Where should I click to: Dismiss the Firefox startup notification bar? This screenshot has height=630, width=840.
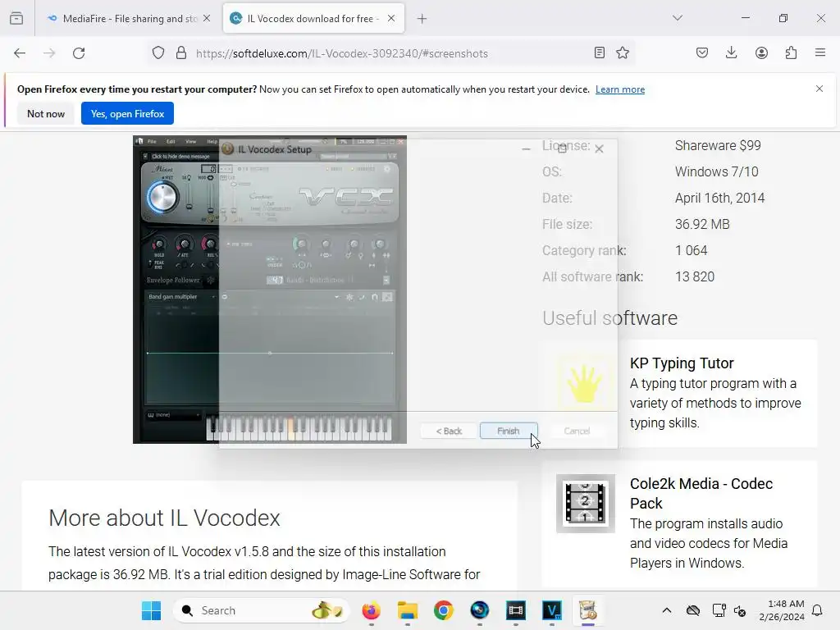pos(819,89)
